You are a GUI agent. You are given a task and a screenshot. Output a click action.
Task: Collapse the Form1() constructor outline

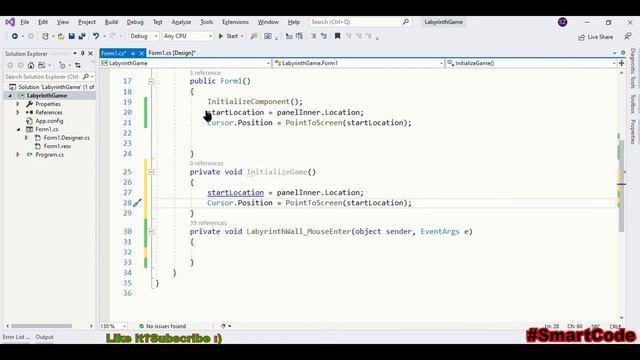[x=151, y=81]
